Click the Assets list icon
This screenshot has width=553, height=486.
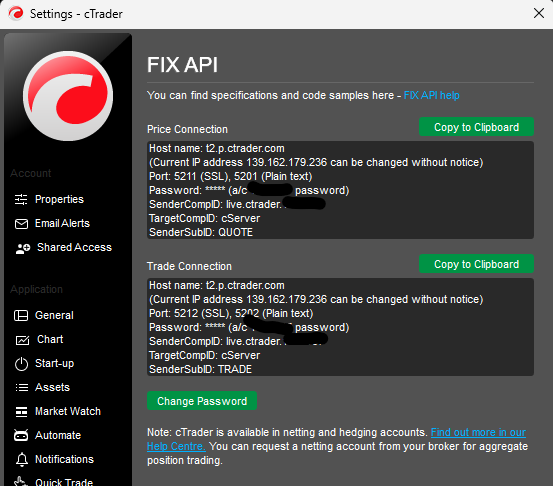point(22,388)
